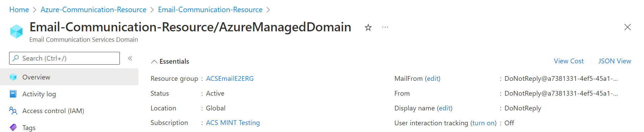Pin resource with the favorite star icon
The height and width of the screenshot is (132, 644).
(368, 28)
